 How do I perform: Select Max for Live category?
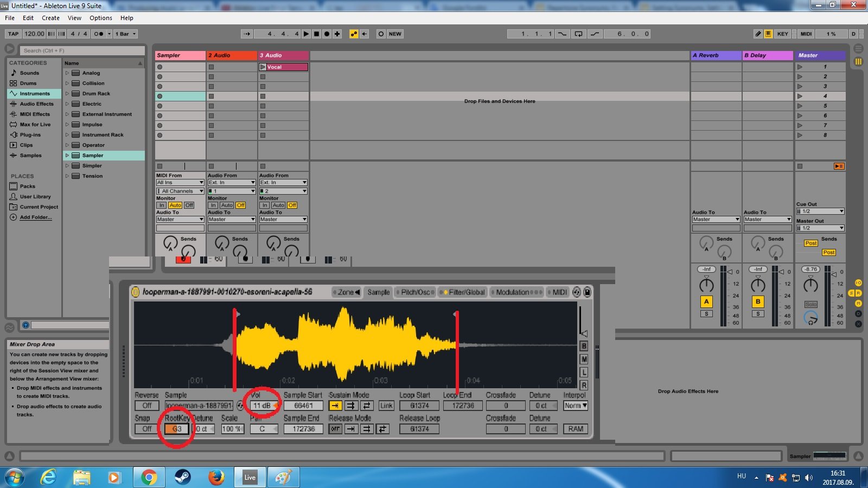(x=35, y=124)
